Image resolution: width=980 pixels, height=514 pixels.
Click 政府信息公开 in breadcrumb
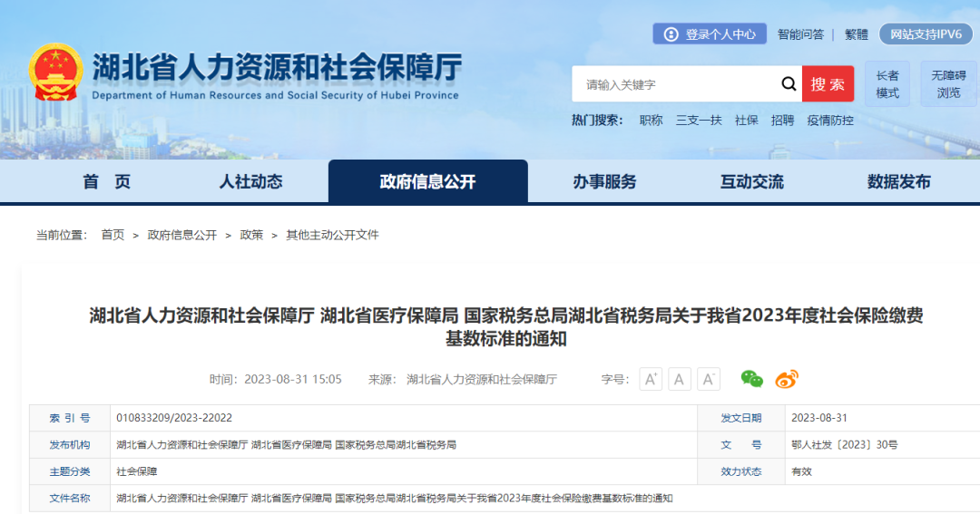(181, 235)
